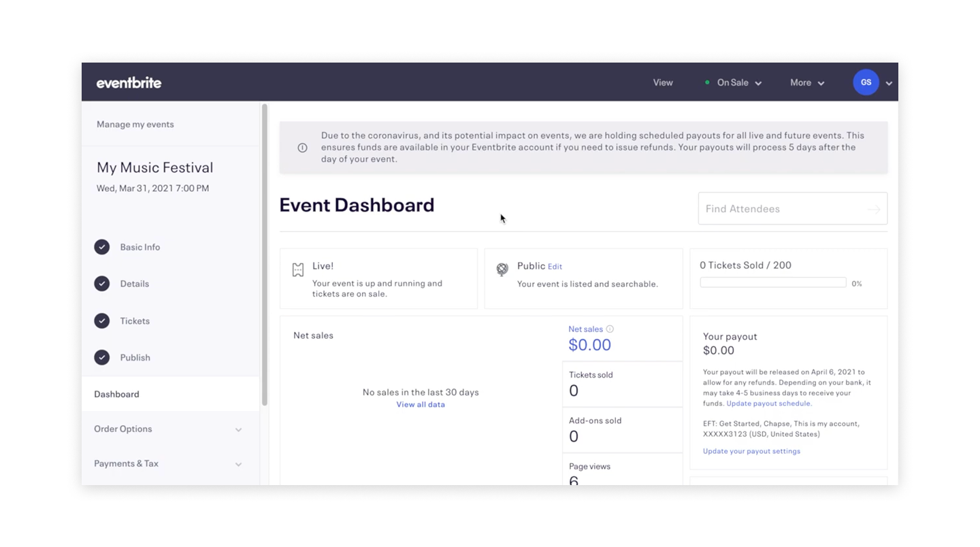This screenshot has height=547, width=980.
Task: Open the More dropdown menu
Action: [x=807, y=82]
